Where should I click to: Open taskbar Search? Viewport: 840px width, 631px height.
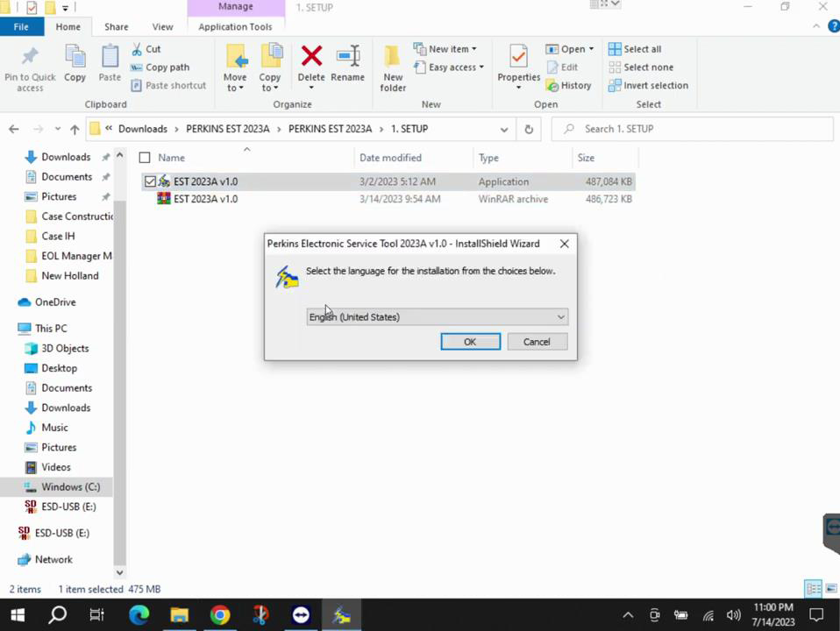(57, 615)
